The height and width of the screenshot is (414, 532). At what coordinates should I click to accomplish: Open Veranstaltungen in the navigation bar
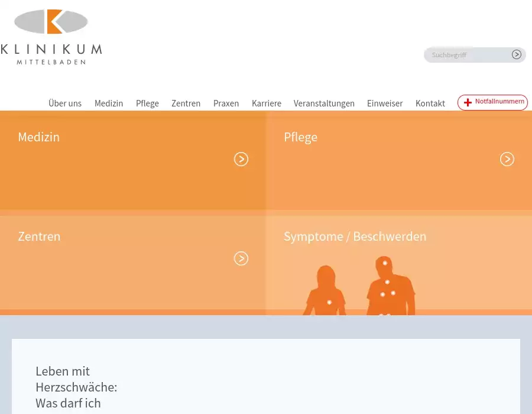coord(324,103)
